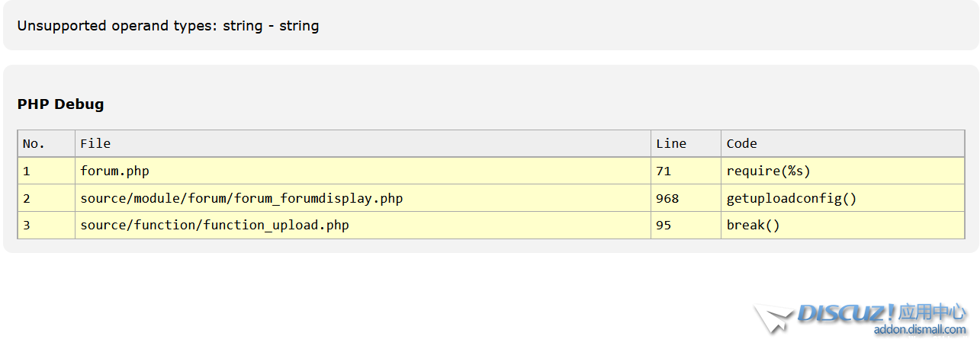Click the Discuz paper-plane logo icon
Viewport: 980px width, 349px height.
(773, 318)
